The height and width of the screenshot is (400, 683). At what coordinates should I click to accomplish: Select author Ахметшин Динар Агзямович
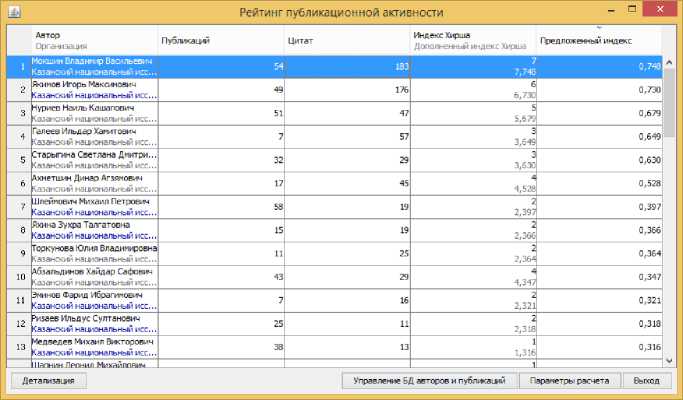(x=87, y=178)
